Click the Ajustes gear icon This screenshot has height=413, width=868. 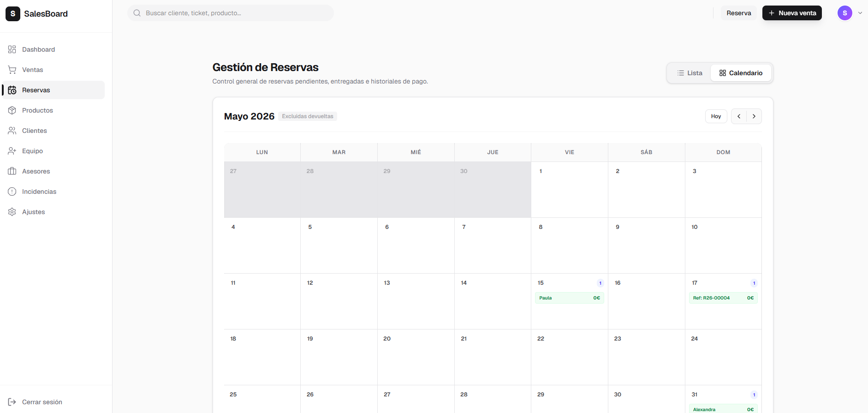coord(12,212)
